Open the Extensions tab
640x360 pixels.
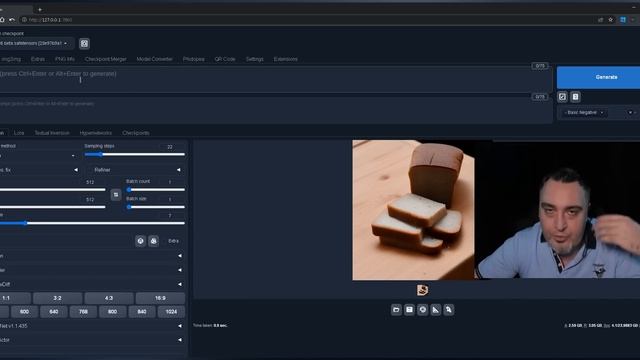click(286, 59)
